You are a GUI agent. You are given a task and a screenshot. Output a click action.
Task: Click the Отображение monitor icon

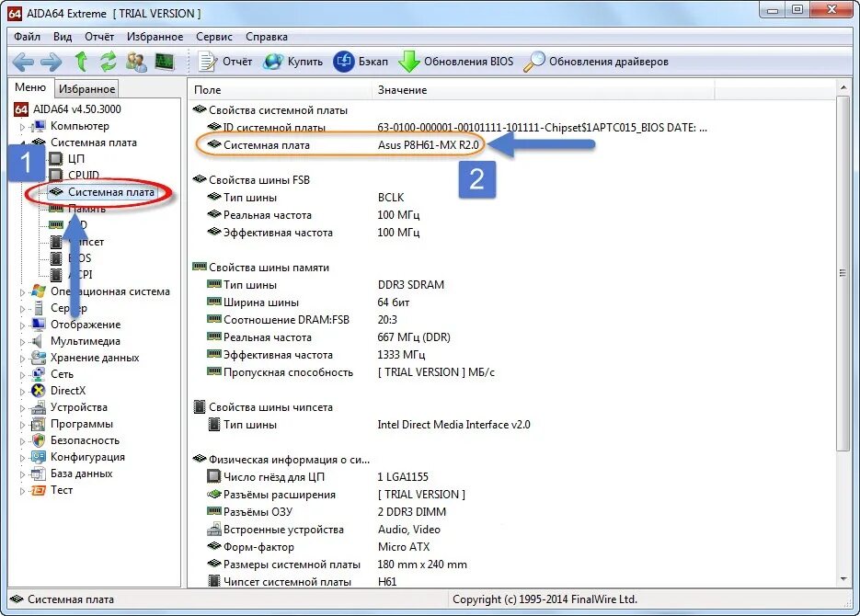click(39, 325)
